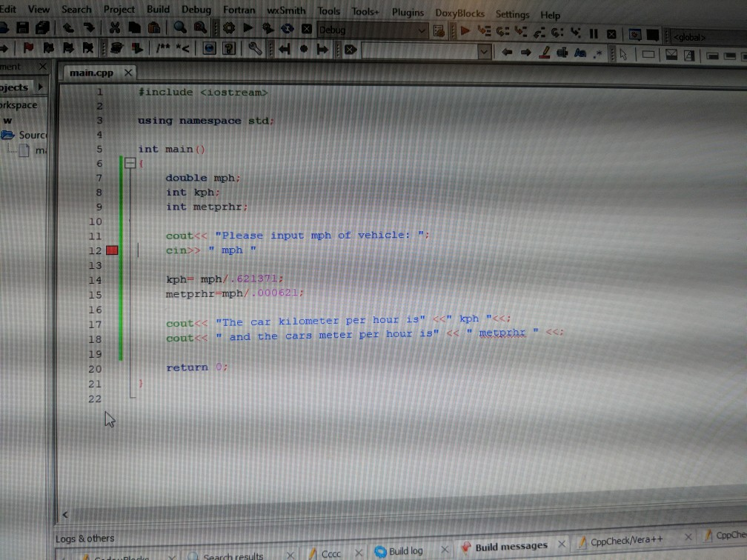This screenshot has height=560, width=747.
Task: Rebuild the project using circular arrows icon
Action: tap(287, 30)
